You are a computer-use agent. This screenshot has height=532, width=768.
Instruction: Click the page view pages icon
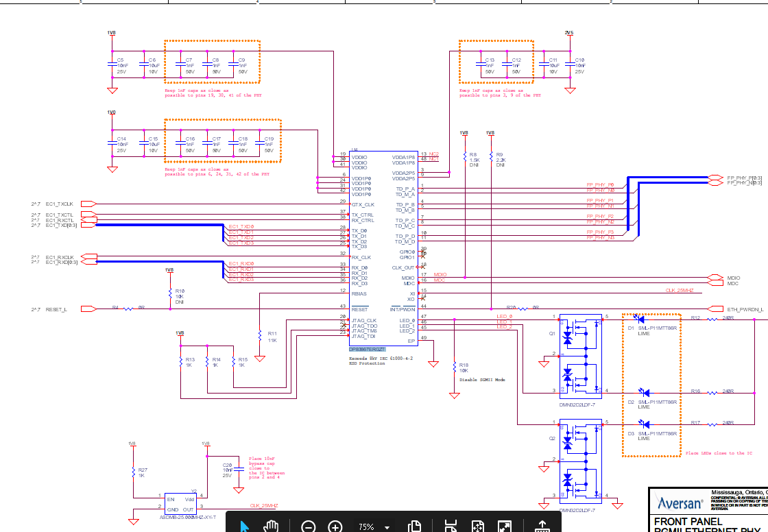(414, 527)
